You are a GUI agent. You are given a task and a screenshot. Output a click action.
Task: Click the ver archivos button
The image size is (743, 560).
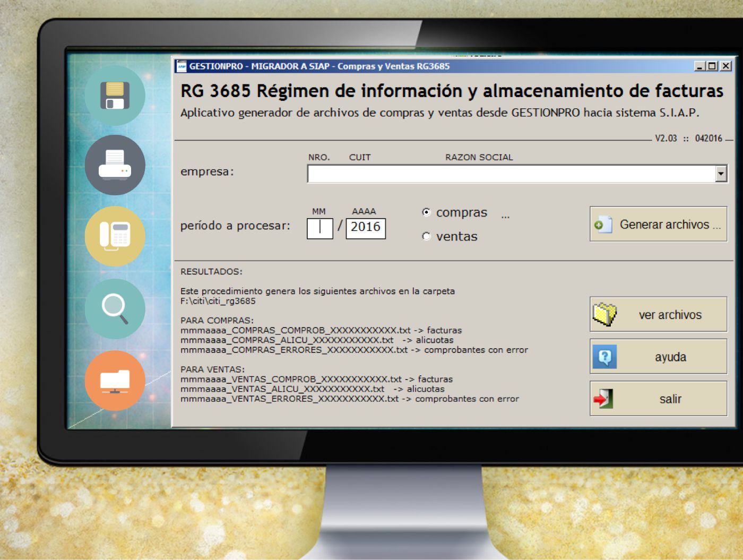tap(658, 314)
